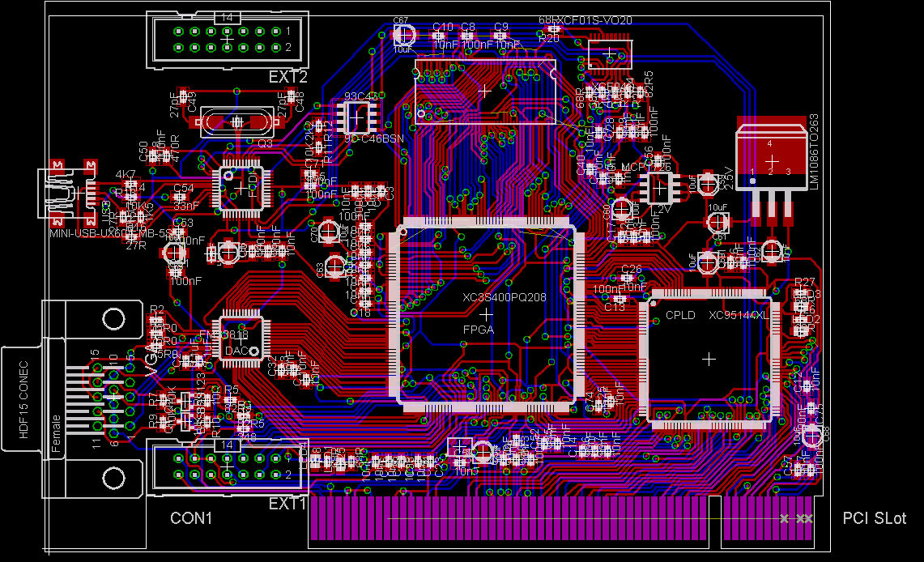Select the C70 capacitor pad
Screen dimensions: 924x562
[329, 231]
